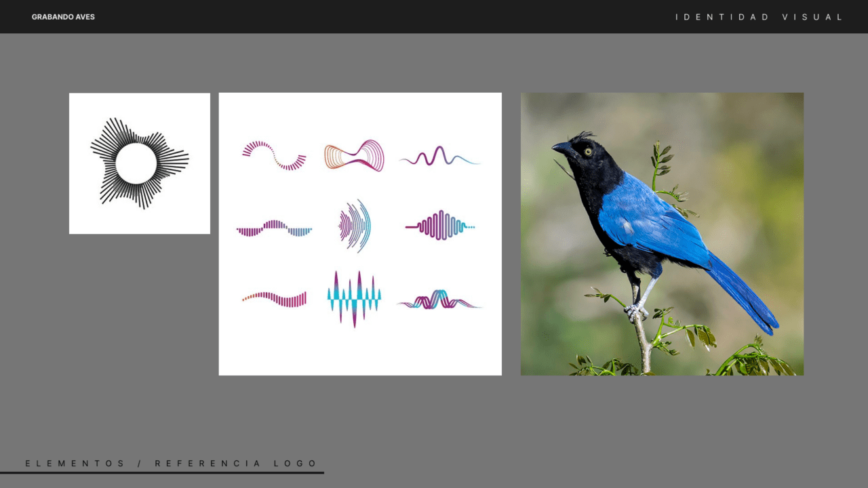
Task: Click the bird's black beak
Action: pos(561,146)
